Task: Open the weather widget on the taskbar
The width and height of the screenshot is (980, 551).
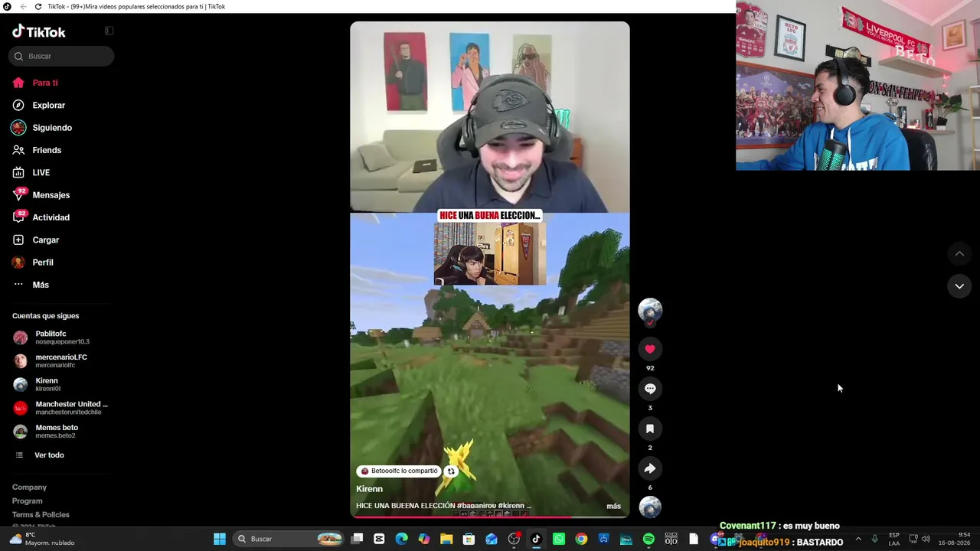Action: tap(42, 539)
